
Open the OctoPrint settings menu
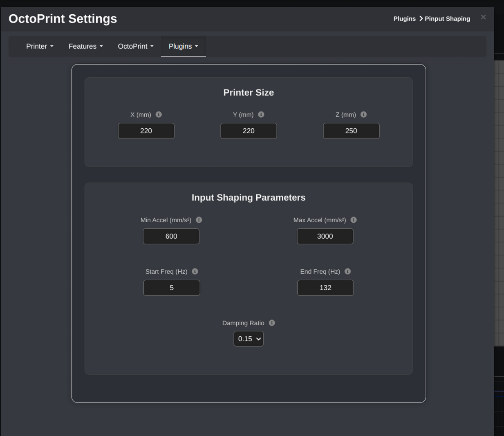[136, 46]
